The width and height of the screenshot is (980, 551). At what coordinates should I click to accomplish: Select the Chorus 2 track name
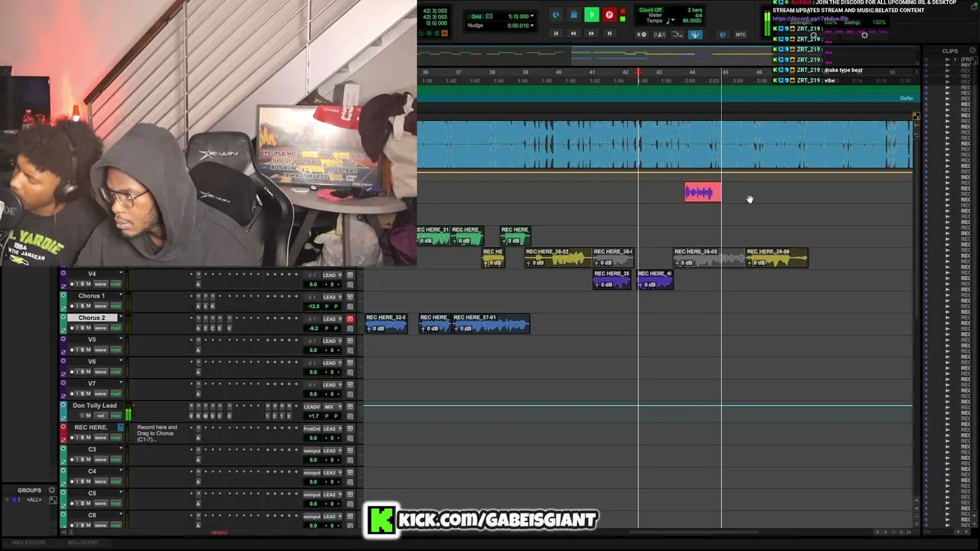(92, 318)
